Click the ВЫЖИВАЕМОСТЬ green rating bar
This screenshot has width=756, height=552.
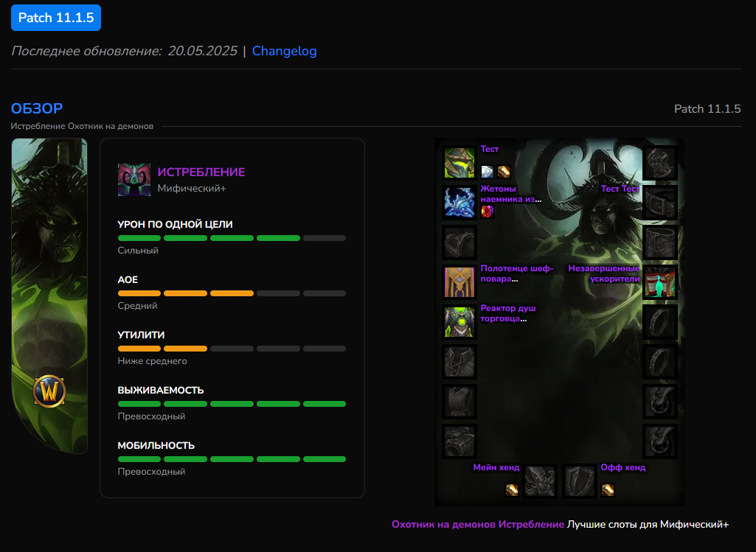232,404
